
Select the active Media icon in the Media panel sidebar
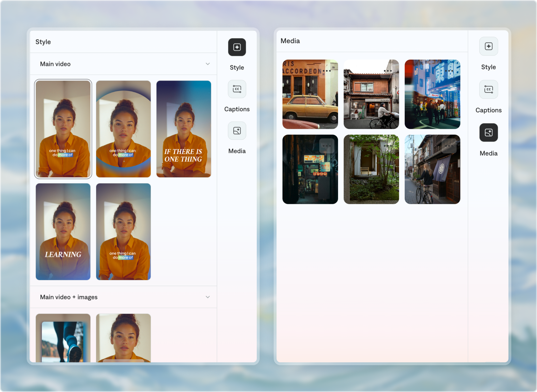(488, 133)
